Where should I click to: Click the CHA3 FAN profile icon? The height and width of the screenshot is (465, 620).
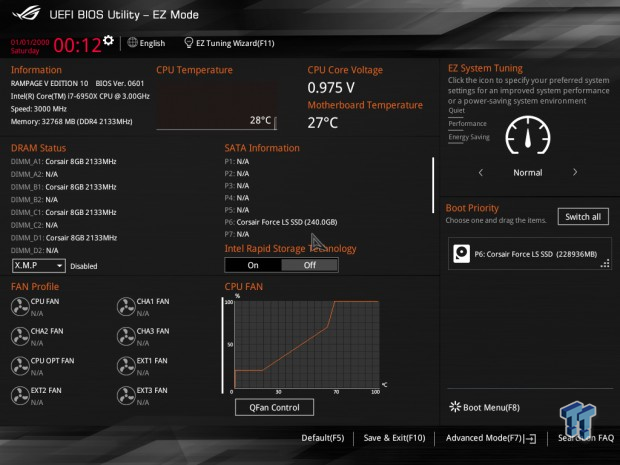click(126, 336)
